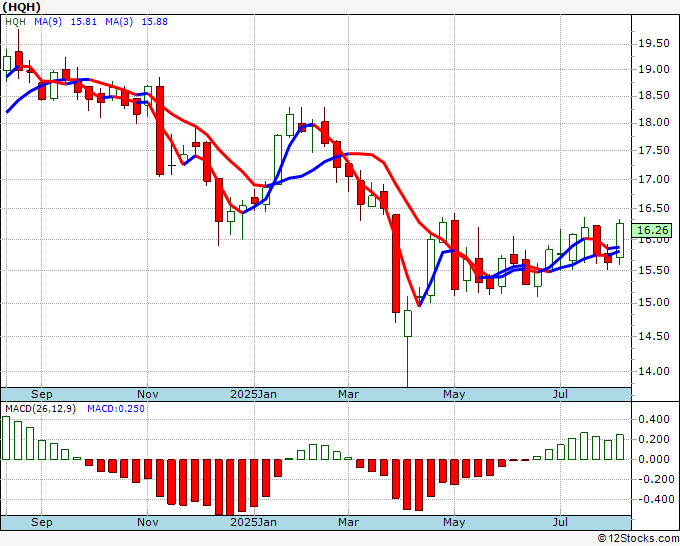Click 2025Jan on the MACD time axis
The height and width of the screenshot is (546, 680).
(x=253, y=522)
